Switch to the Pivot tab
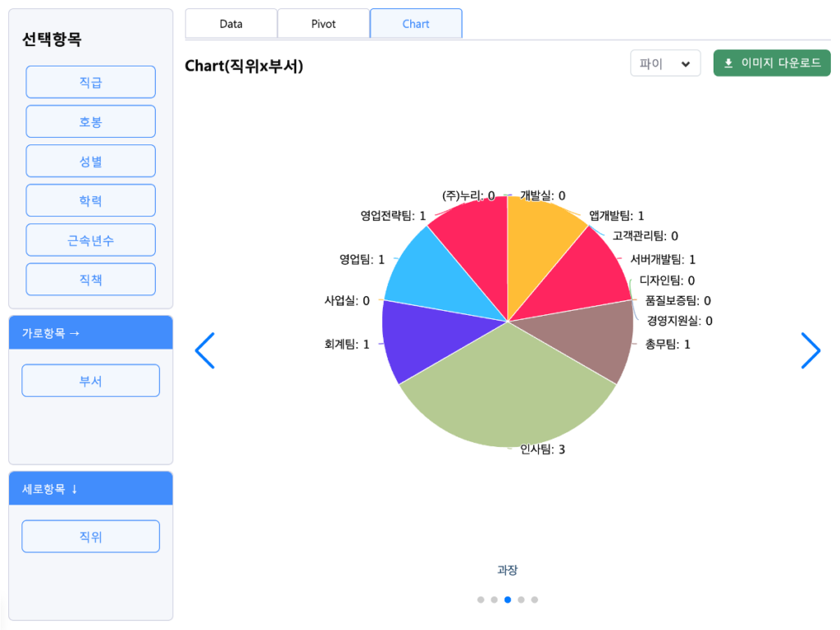Viewport: 840px width, 630px height. (x=323, y=24)
